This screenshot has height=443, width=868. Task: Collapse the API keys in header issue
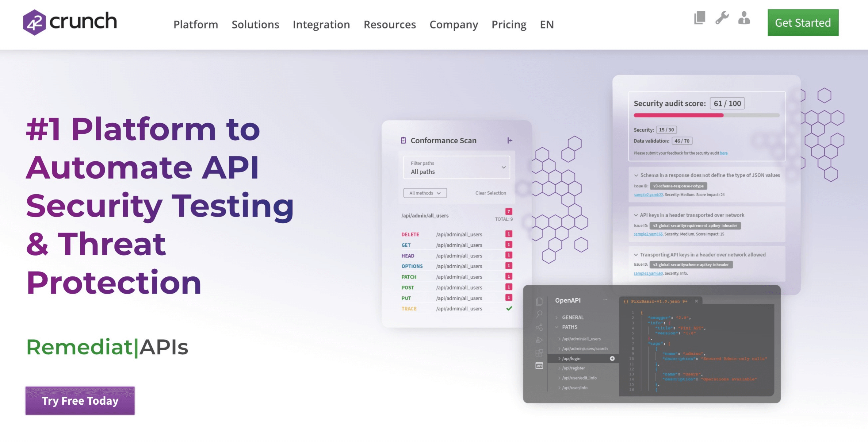pyautogui.click(x=636, y=215)
